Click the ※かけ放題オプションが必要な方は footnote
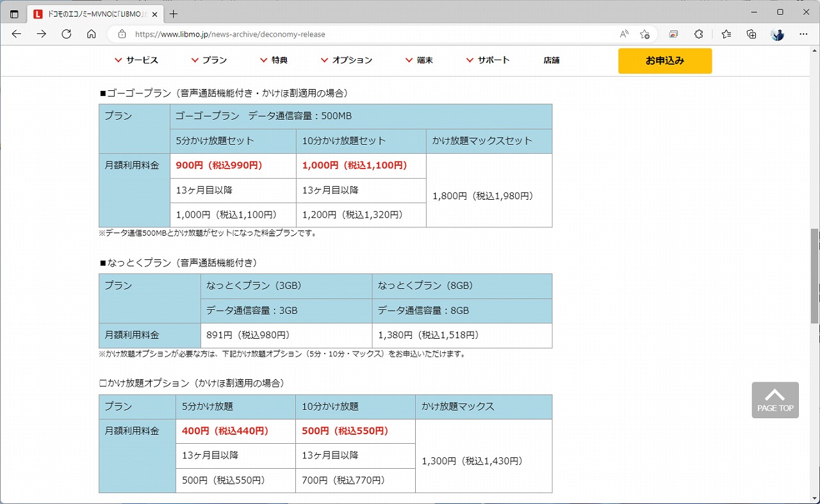Viewport: 820px width, 504px height. 282,354
